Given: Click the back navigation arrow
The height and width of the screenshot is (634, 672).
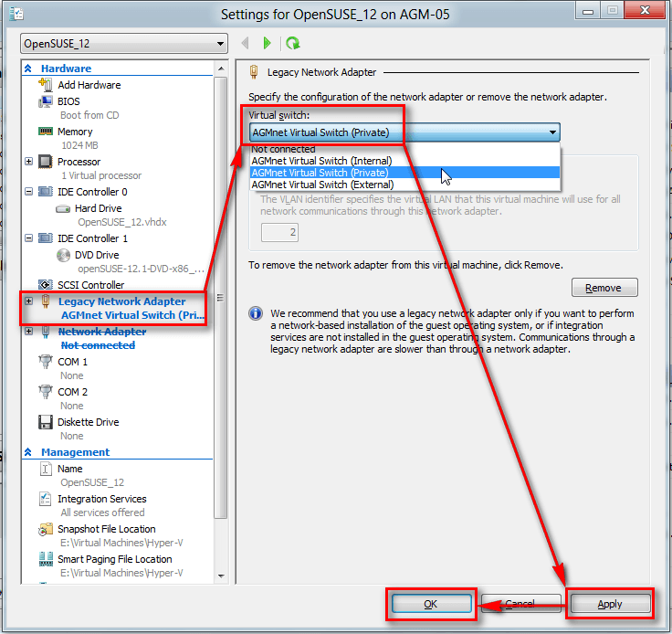Looking at the screenshot, I should pyautogui.click(x=245, y=43).
